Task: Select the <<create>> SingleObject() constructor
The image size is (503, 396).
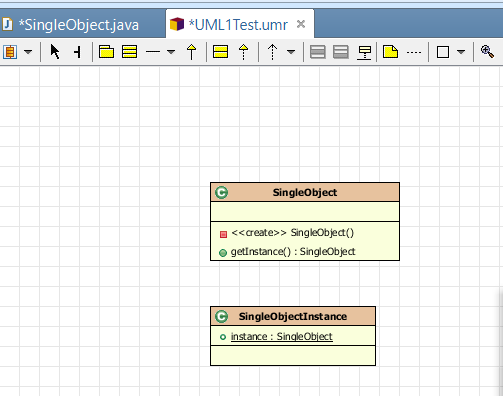Action: pyautogui.click(x=293, y=233)
